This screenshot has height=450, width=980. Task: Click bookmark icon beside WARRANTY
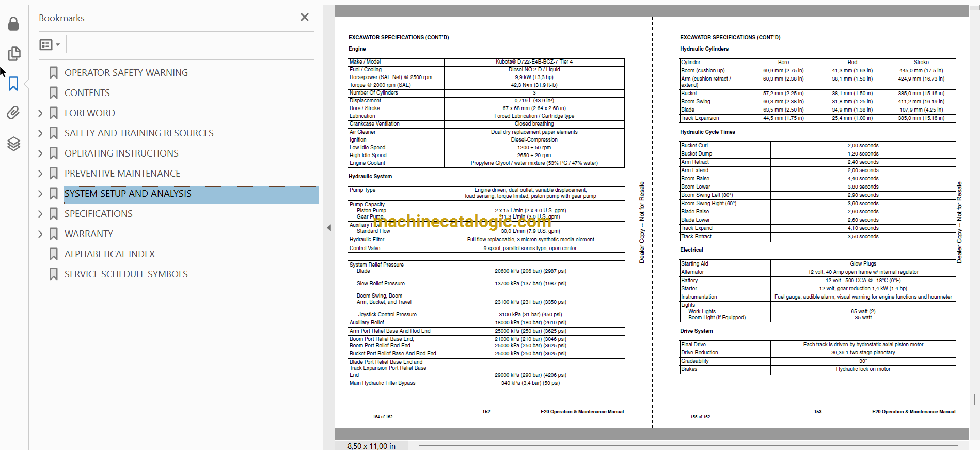[x=54, y=234]
